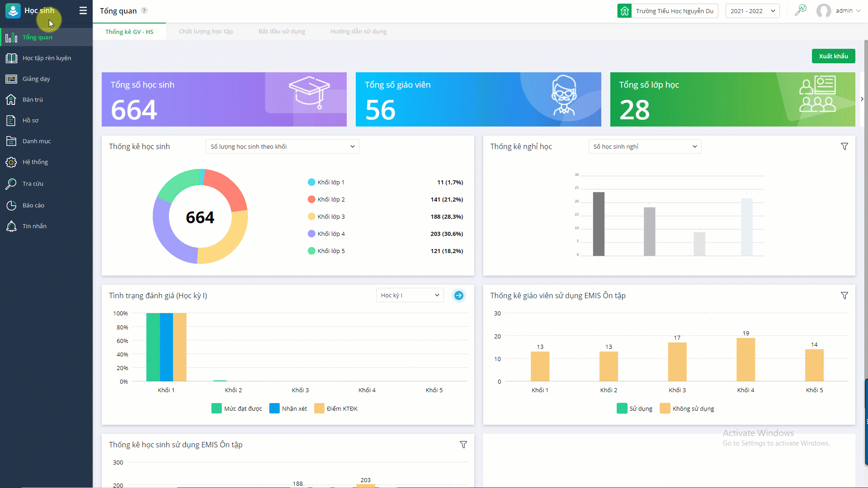Open the Bán trú house icon

pyautogui.click(x=11, y=99)
